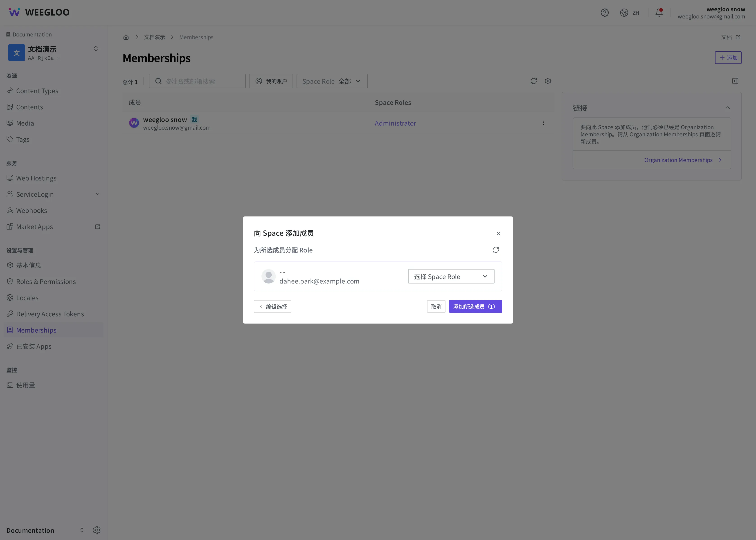Open Organization Memberships link
The width and height of the screenshot is (756, 540).
tap(683, 160)
